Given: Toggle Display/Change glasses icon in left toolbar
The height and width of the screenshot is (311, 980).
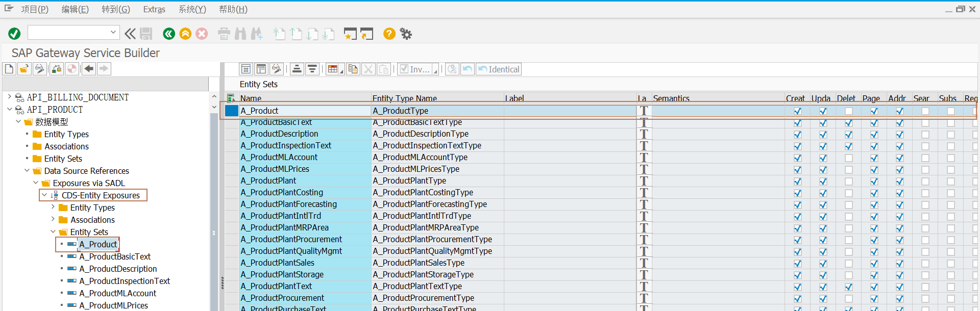Looking at the screenshot, I should pos(39,69).
